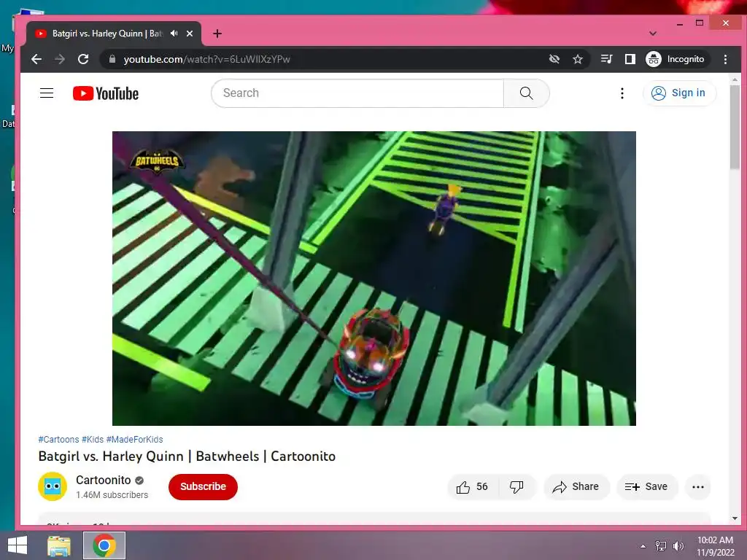Viewport: 747px width, 560px height.
Task: Open the media controls icon in the toolbar
Action: (606, 59)
